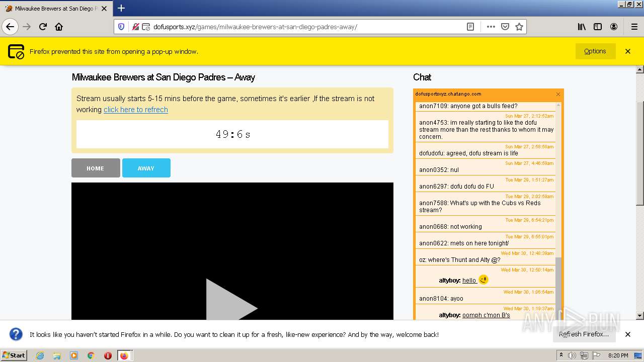Screen dimensions: 644x362
Task: Click anon8104 'ayoo' message
Action: point(441,299)
